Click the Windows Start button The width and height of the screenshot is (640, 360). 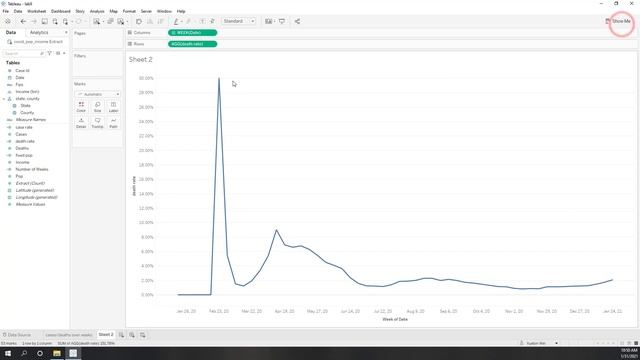(8, 353)
